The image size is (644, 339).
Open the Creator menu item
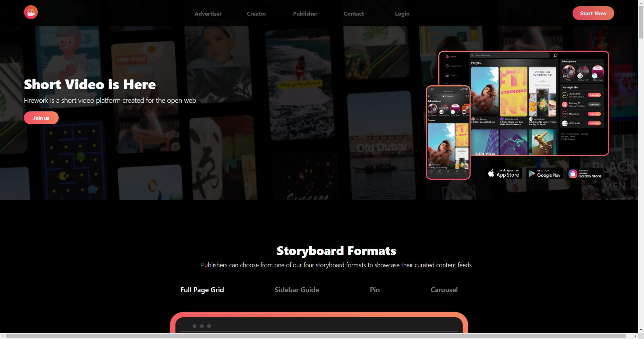coord(257,14)
